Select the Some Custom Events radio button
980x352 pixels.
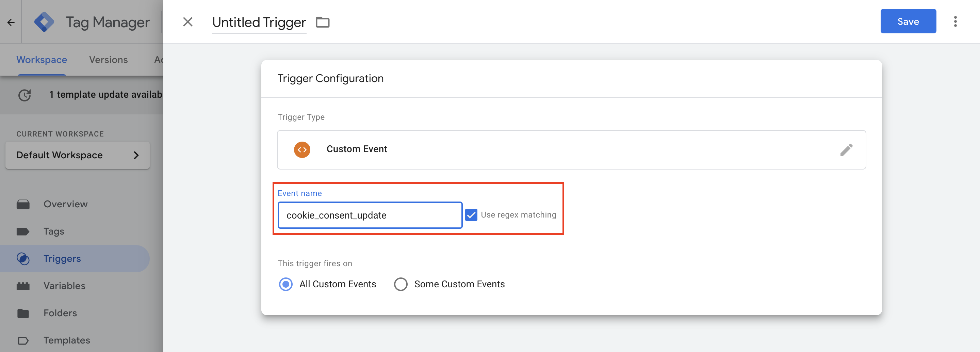pyautogui.click(x=401, y=284)
